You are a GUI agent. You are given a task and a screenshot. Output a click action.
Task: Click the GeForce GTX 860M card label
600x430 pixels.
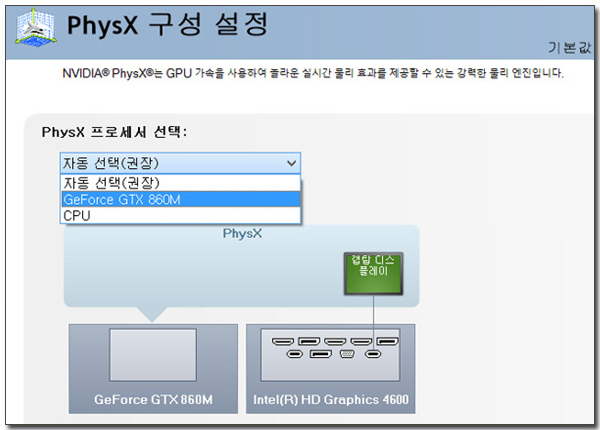[x=153, y=400]
